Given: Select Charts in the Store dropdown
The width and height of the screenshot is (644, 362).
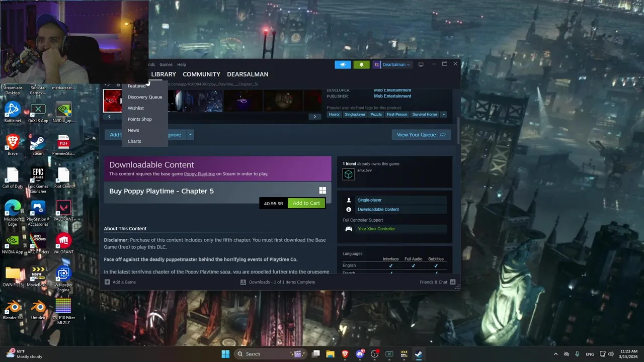Looking at the screenshot, I should click(x=134, y=141).
